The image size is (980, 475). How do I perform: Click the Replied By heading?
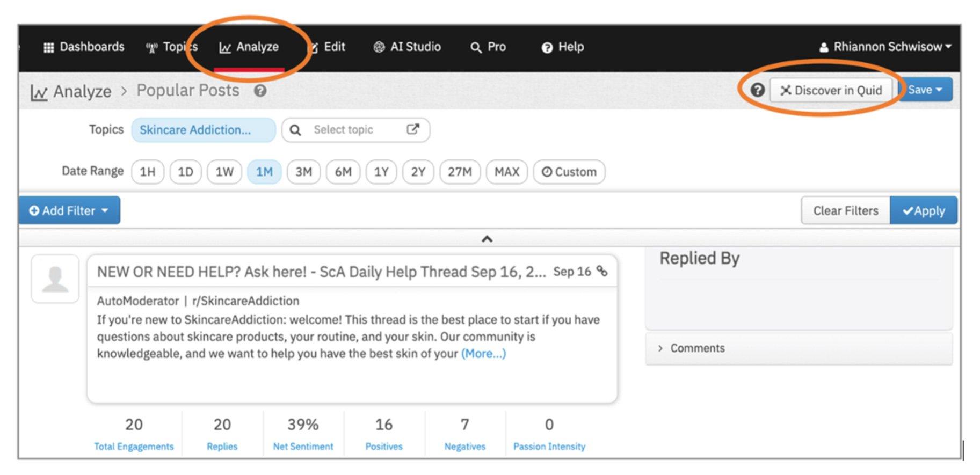click(x=700, y=259)
